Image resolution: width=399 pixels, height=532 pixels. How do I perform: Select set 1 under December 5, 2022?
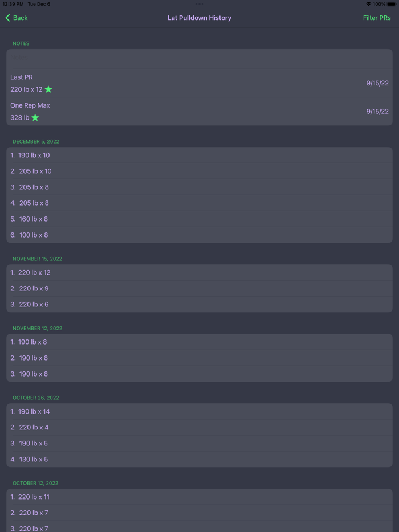[199, 155]
